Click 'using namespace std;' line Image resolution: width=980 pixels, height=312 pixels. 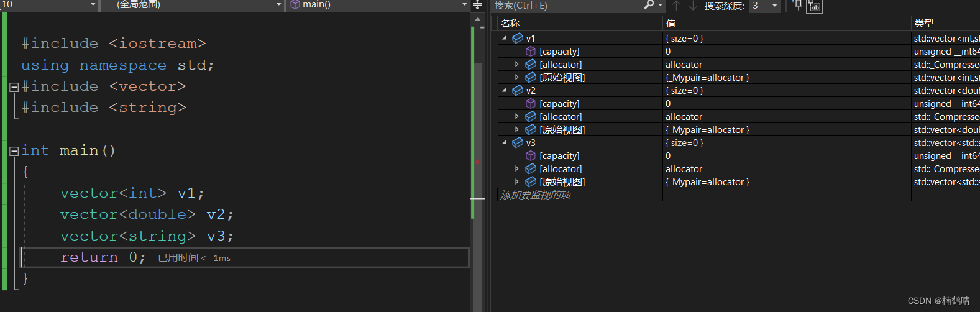tap(117, 65)
